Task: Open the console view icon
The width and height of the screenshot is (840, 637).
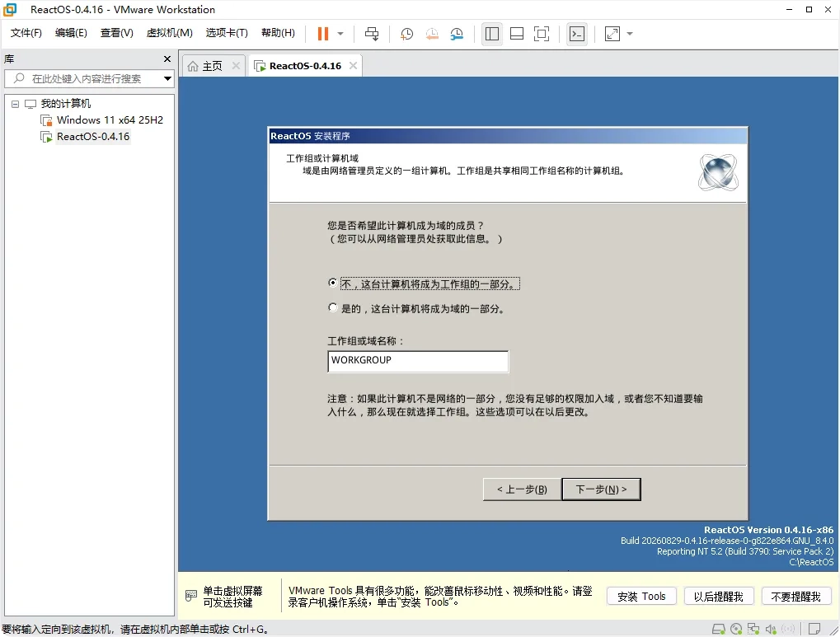Action: (577, 34)
